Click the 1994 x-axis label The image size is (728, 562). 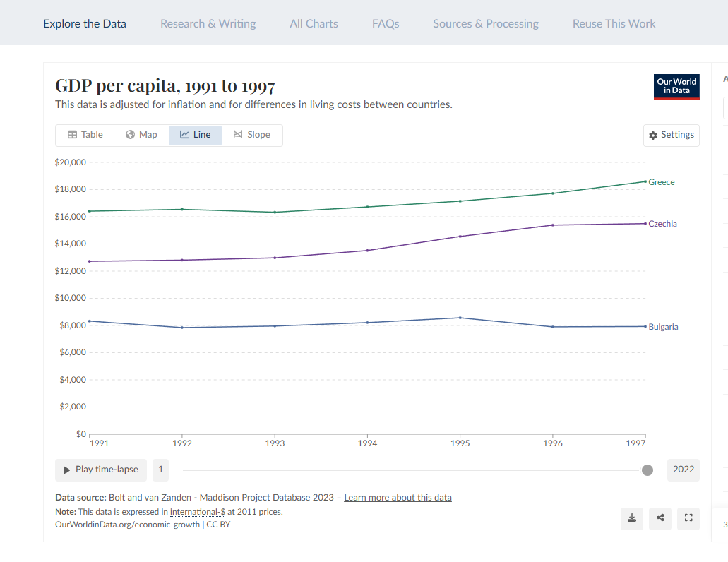(x=367, y=443)
